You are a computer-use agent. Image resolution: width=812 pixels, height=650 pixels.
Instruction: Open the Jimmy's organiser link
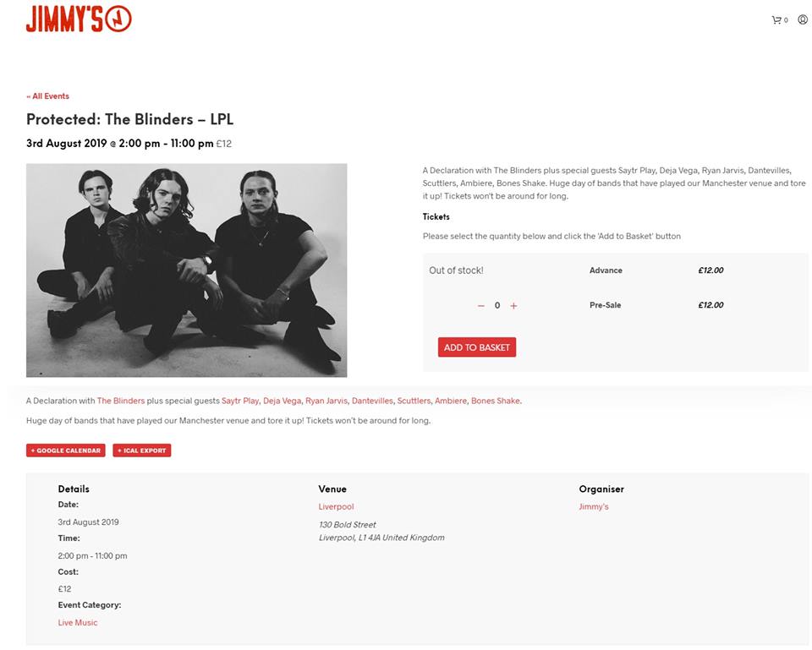tap(593, 507)
